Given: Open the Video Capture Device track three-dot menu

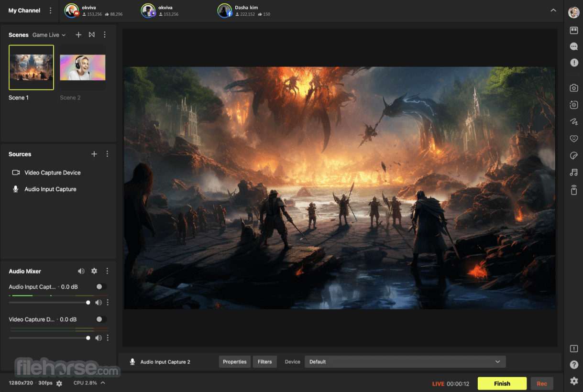Looking at the screenshot, I should [x=108, y=338].
